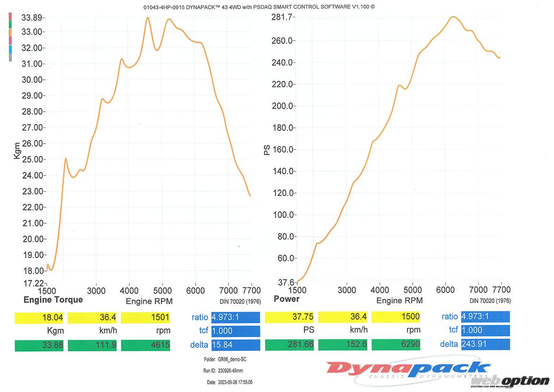This screenshot has height=392, width=554.
Task: Click the 243.91 delta field
Action: click(485, 344)
